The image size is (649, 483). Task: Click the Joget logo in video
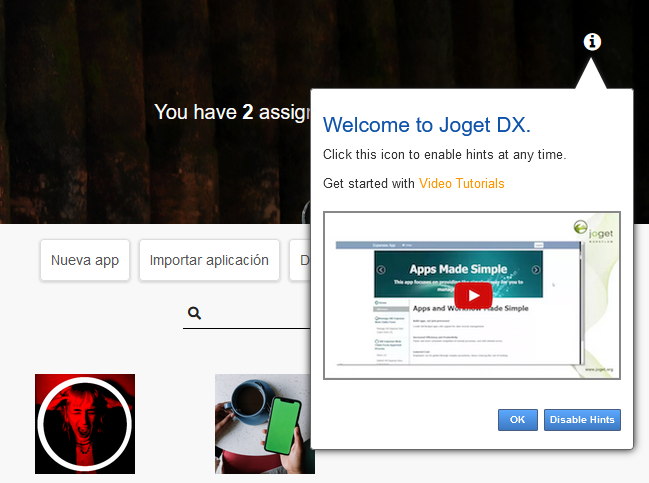tap(593, 231)
